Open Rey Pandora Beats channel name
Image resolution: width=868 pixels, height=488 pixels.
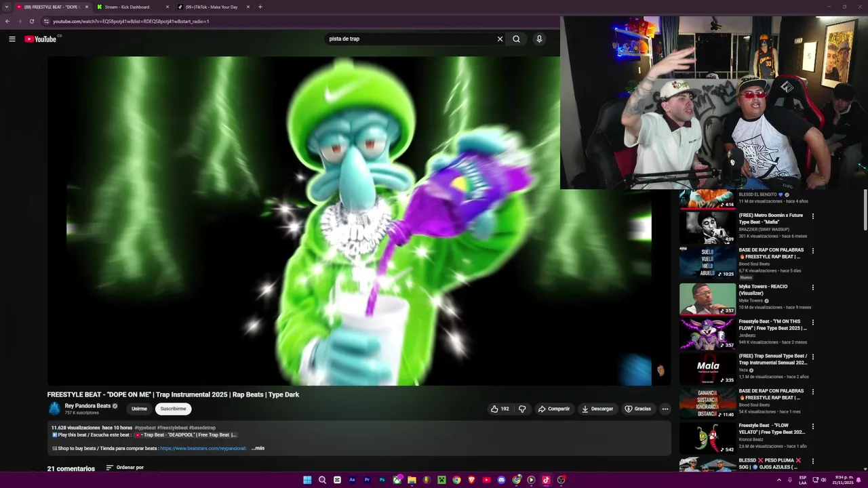pos(87,406)
